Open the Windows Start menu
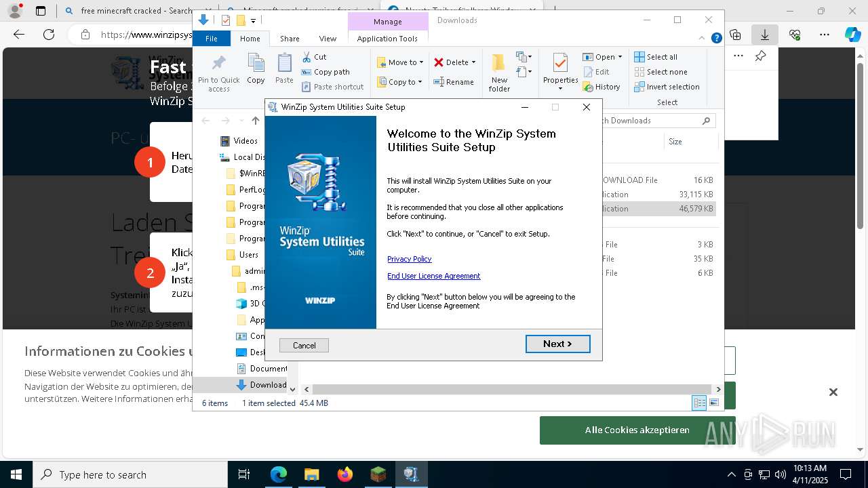This screenshot has height=488, width=868. tap(16, 474)
